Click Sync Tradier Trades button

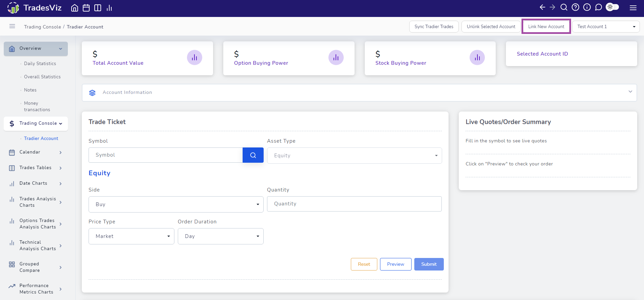(434, 26)
